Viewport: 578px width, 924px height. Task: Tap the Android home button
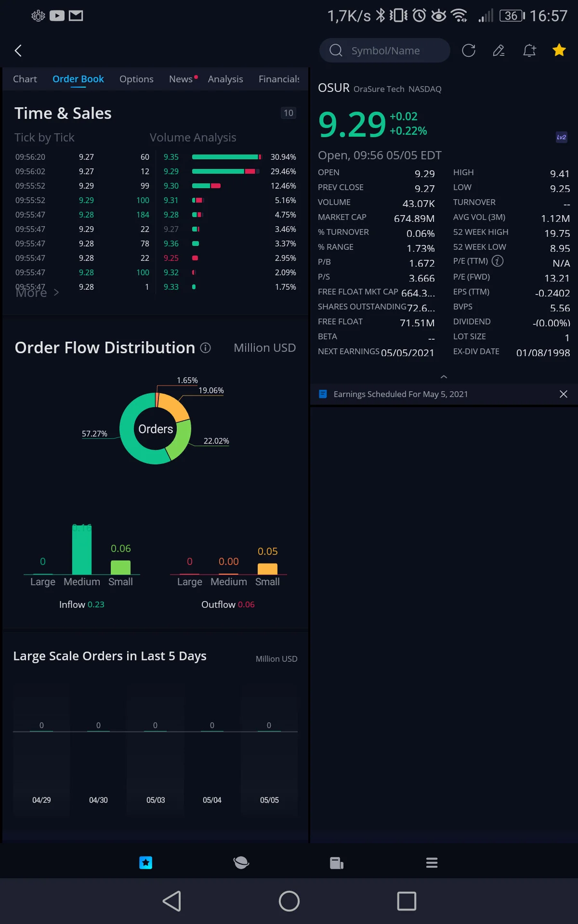(289, 901)
